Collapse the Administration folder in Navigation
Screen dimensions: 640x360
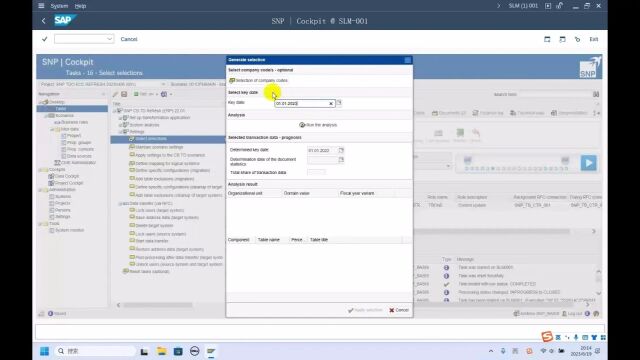tap(40, 190)
